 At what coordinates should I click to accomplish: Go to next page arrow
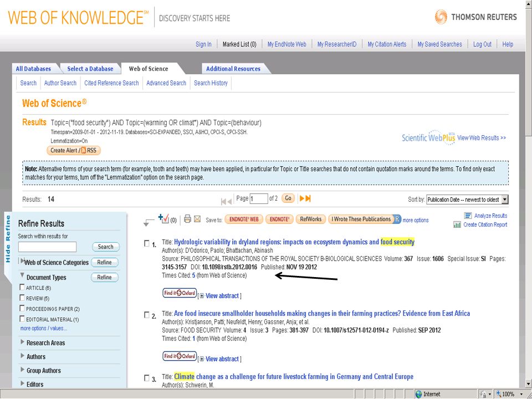[302, 198]
